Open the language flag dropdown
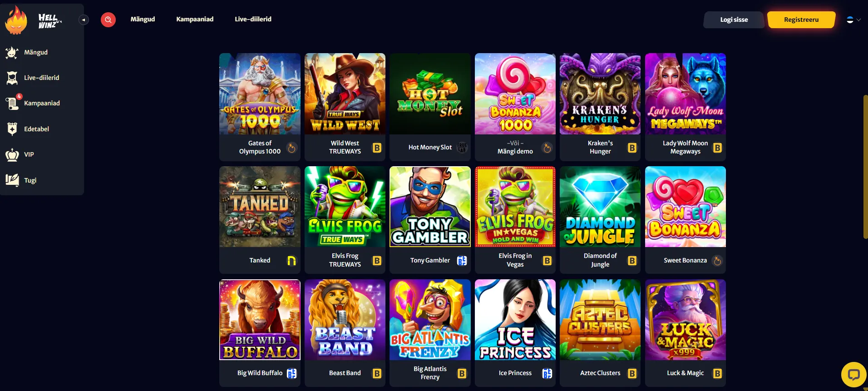 (x=853, y=20)
